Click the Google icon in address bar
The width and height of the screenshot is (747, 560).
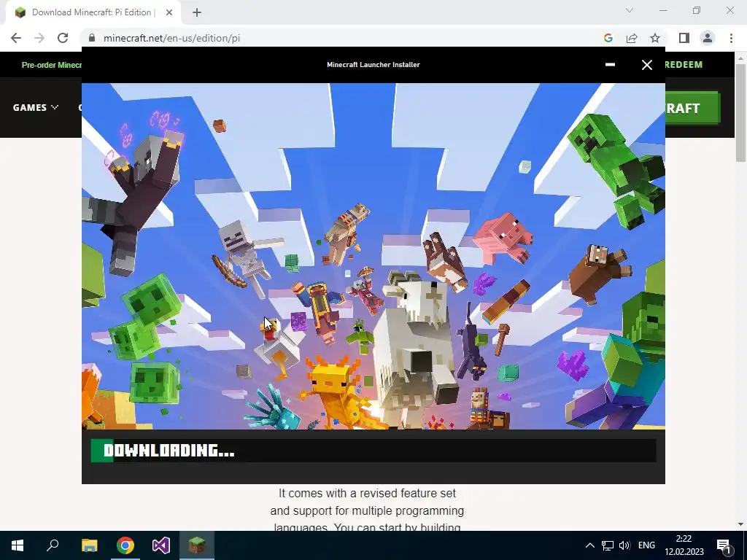(x=608, y=38)
